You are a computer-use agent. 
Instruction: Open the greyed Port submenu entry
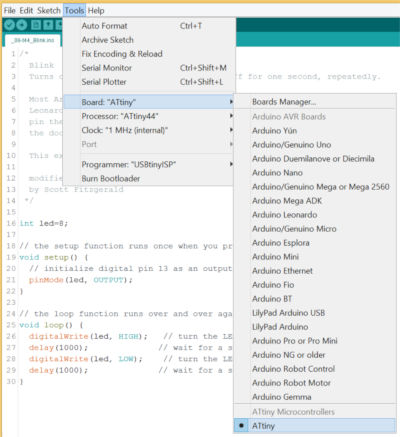(149, 144)
